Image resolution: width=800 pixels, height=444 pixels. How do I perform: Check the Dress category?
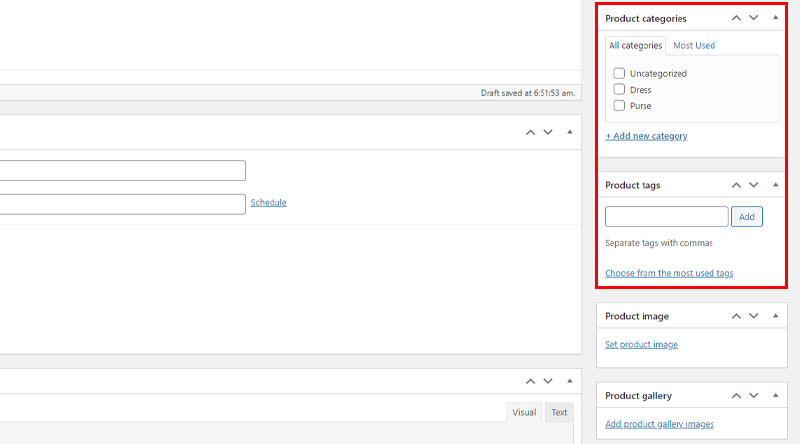pos(619,89)
